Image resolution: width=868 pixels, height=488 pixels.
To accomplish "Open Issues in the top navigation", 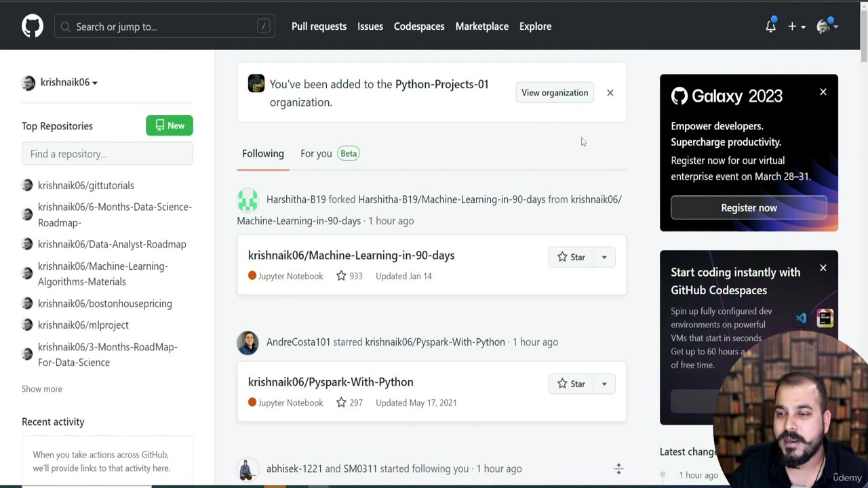I will 370,26.
